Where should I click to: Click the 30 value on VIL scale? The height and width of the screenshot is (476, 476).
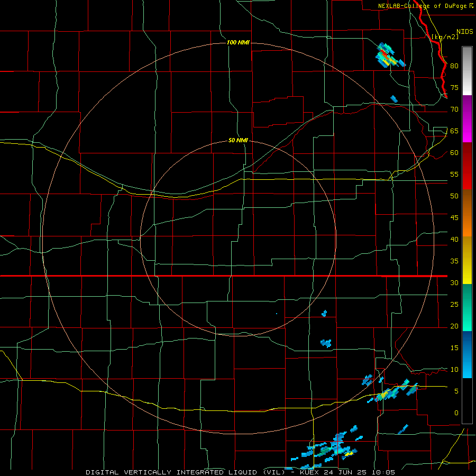tap(454, 282)
